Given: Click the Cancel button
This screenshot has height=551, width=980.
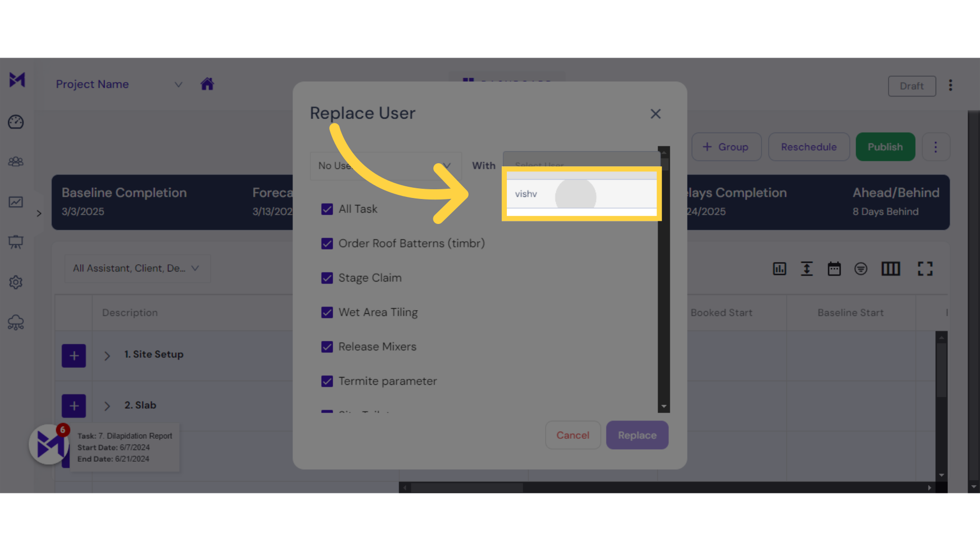Looking at the screenshot, I should (573, 435).
